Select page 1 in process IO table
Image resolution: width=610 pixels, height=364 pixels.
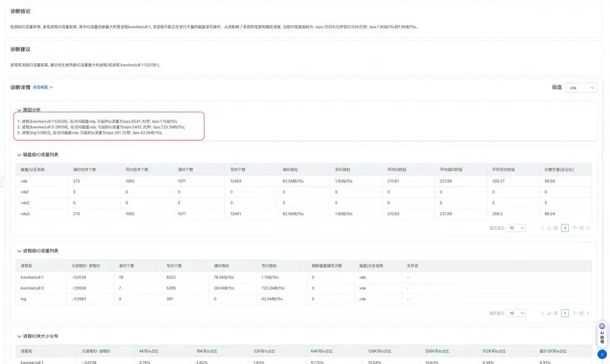point(565,313)
